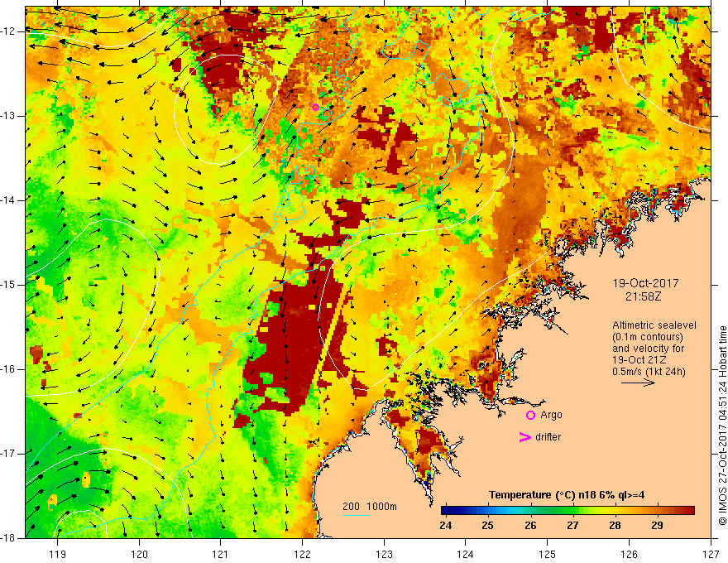Click the Argo legend circle symbol
Screen dimensions: 728x563
530,416
